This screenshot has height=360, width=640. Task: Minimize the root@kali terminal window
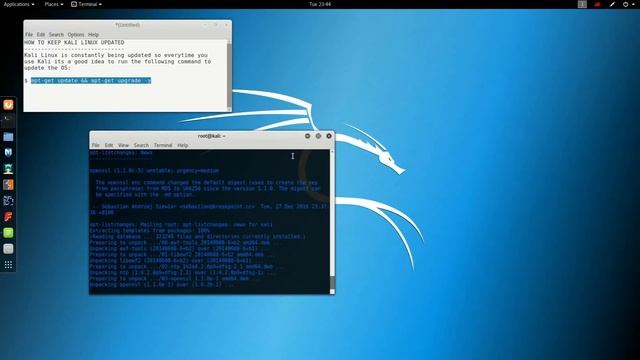pos(308,136)
